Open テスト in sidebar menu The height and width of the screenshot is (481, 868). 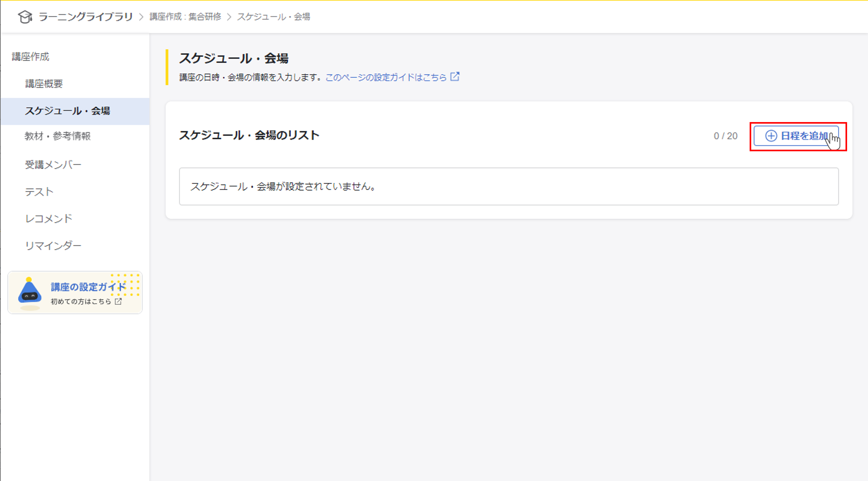click(x=39, y=192)
